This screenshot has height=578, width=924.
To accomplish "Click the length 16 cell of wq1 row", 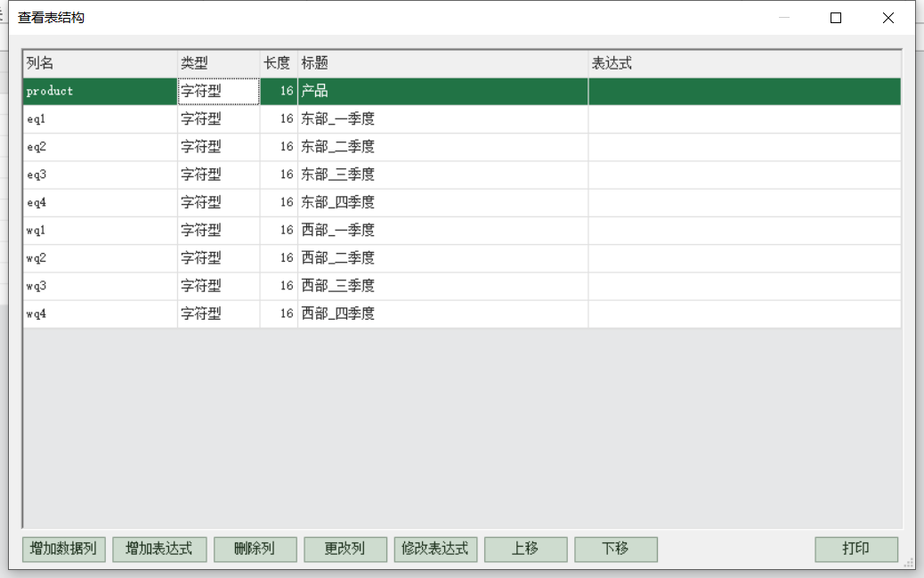I will [279, 230].
